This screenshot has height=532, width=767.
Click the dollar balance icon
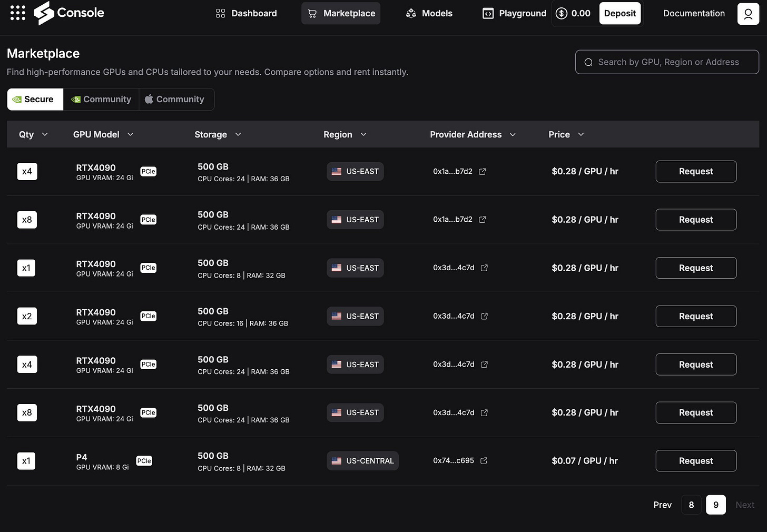(x=562, y=14)
